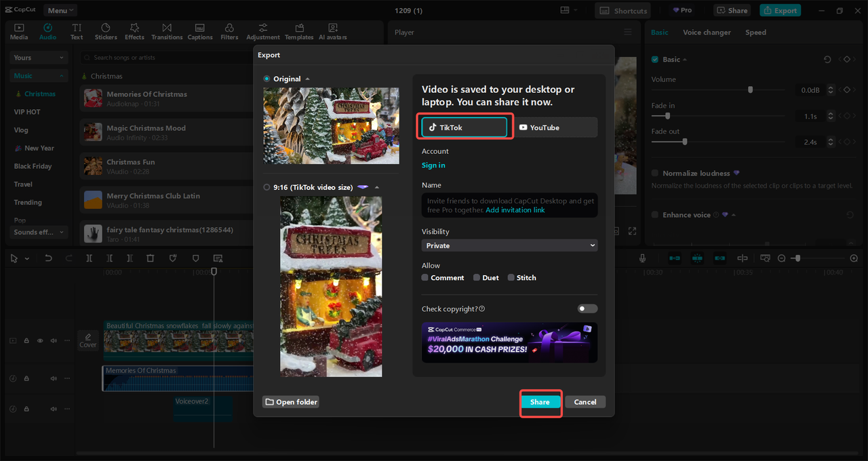The image size is (868, 461).
Task: Mute the Voiceover2 track speaker icon
Action: click(54, 409)
